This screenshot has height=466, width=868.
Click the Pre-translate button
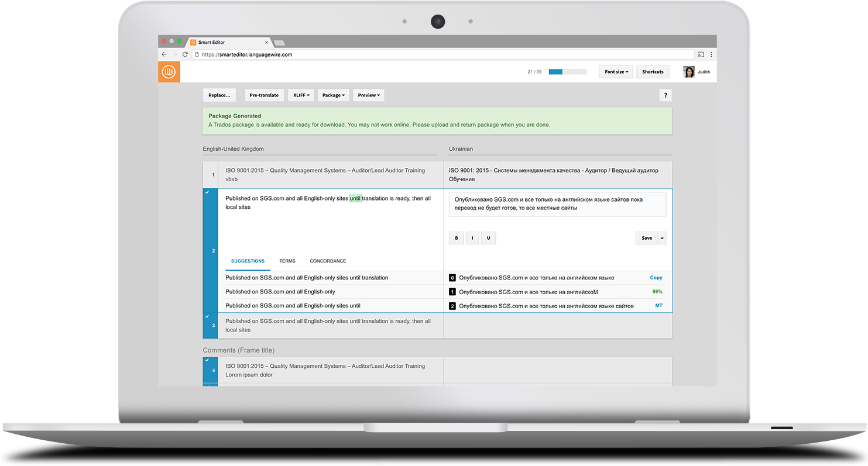(264, 95)
